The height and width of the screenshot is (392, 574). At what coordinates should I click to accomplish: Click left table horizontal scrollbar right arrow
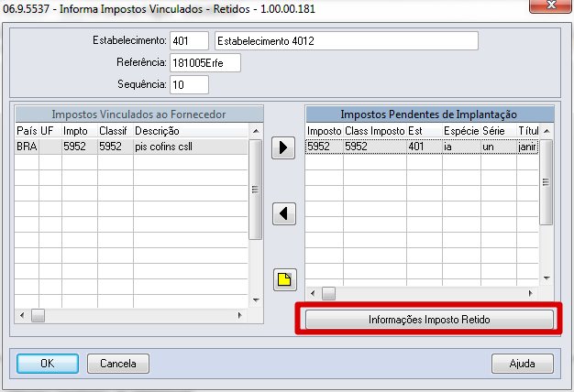point(240,315)
